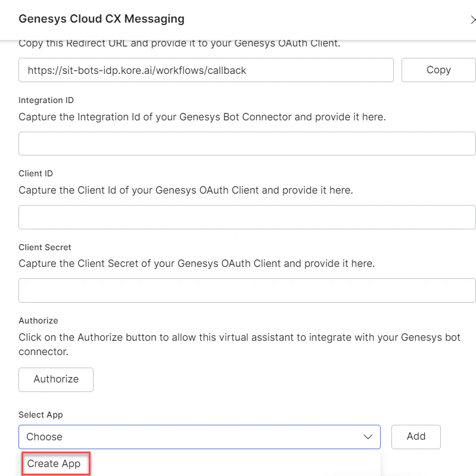Focus the Integration ID input box
Image resolution: width=476 pixels, height=476 pixels.
pos(247,144)
